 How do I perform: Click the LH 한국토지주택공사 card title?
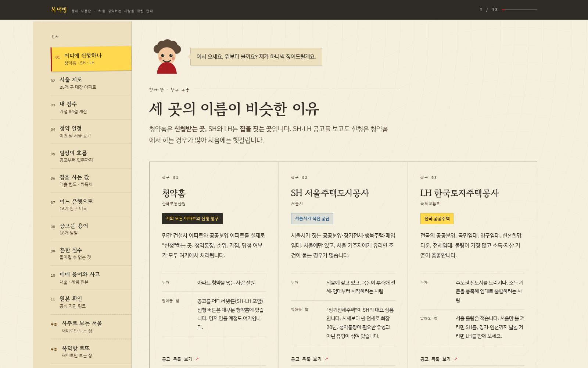(459, 193)
